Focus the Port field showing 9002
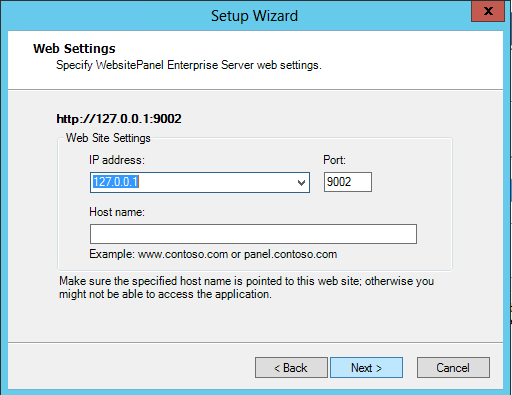The height and width of the screenshot is (395, 512). coord(348,182)
